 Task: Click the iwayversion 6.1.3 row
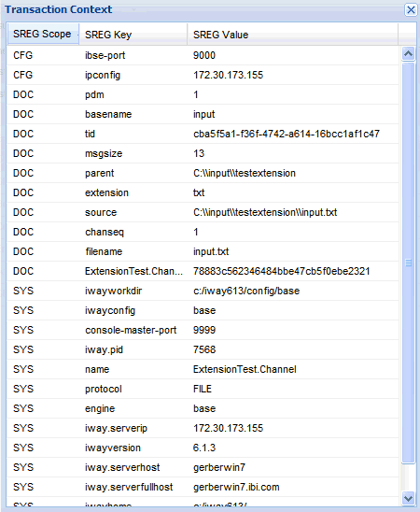point(203,448)
